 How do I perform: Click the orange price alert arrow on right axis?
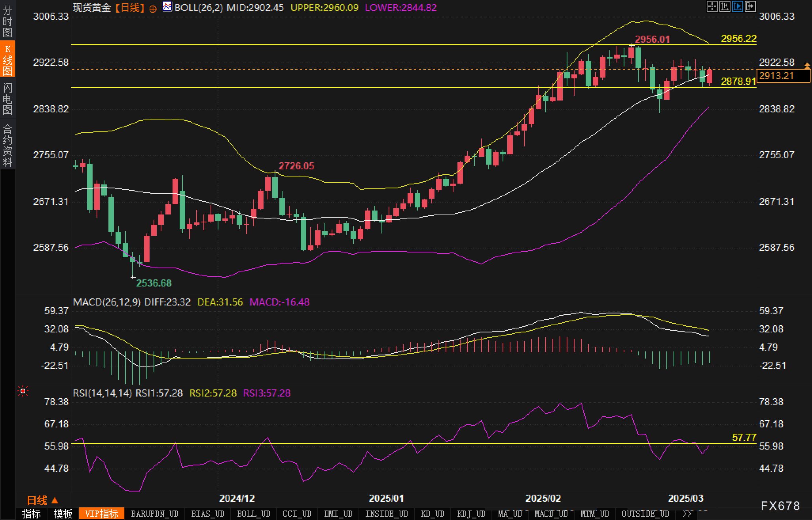(807, 65)
